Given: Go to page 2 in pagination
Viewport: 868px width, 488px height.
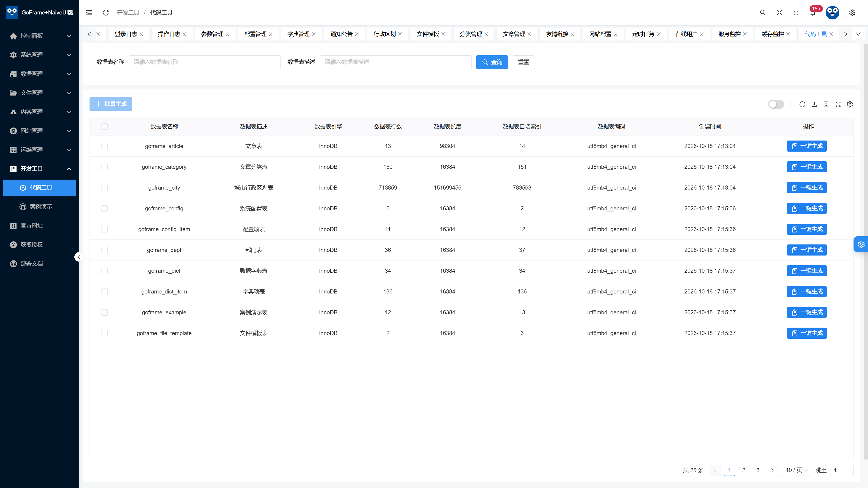Looking at the screenshot, I should [744, 470].
